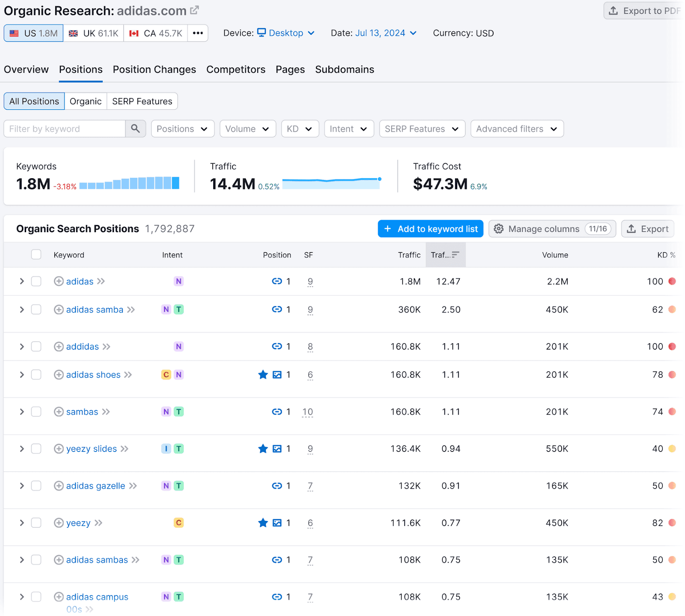This screenshot has height=616, width=685.
Task: Expand the 'adidas' keyword row
Action: point(21,281)
